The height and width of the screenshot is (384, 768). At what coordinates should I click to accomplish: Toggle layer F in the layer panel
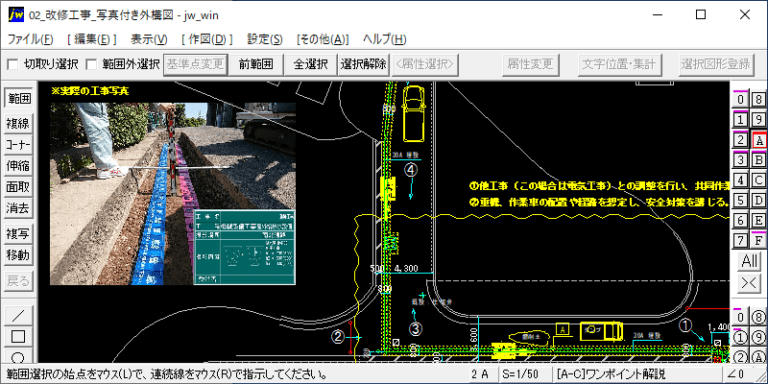click(759, 240)
